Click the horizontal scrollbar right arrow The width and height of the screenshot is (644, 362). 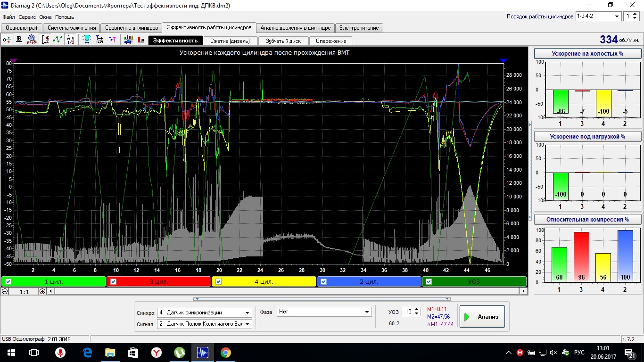[523, 291]
